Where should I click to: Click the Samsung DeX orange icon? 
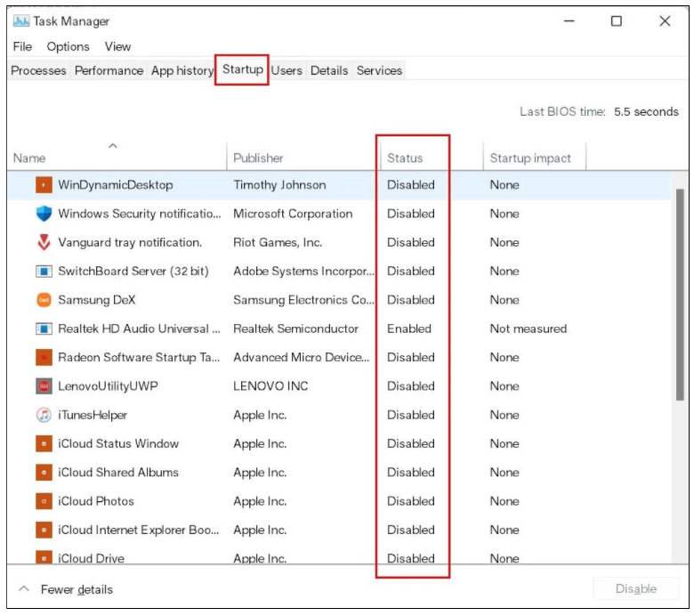44,300
